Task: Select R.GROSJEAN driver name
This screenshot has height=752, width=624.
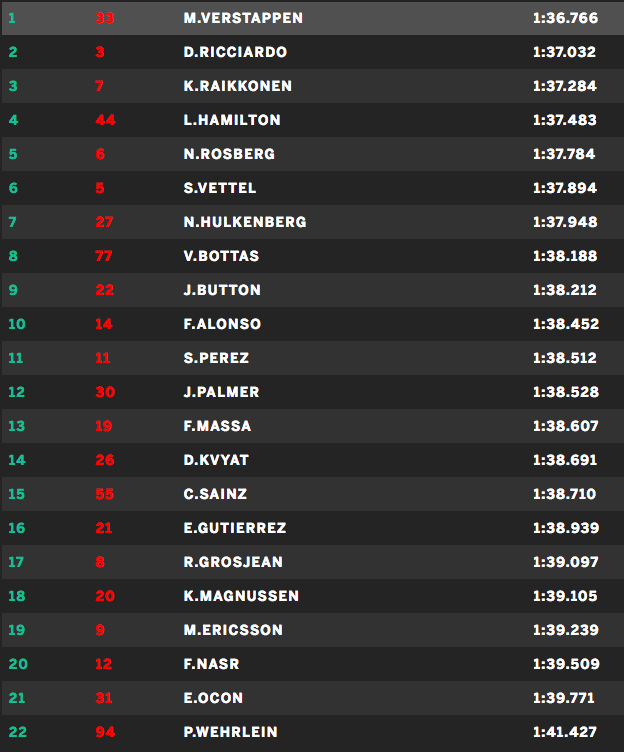Action: 233,562
